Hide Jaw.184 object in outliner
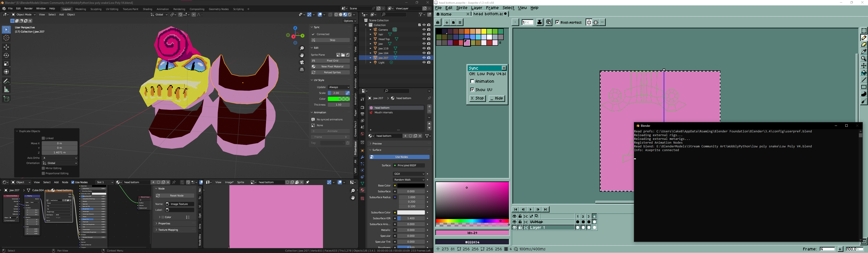The width and height of the screenshot is (868, 253). 424,53
